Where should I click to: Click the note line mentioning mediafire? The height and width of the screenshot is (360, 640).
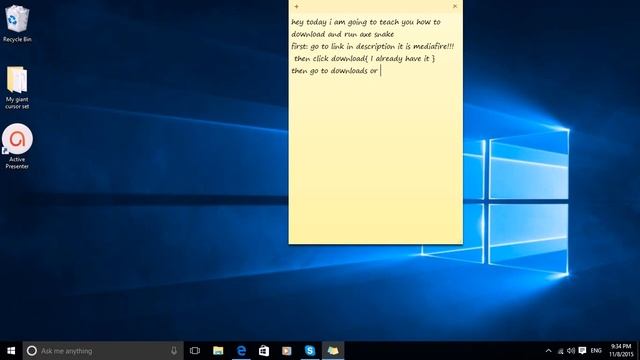point(372,47)
